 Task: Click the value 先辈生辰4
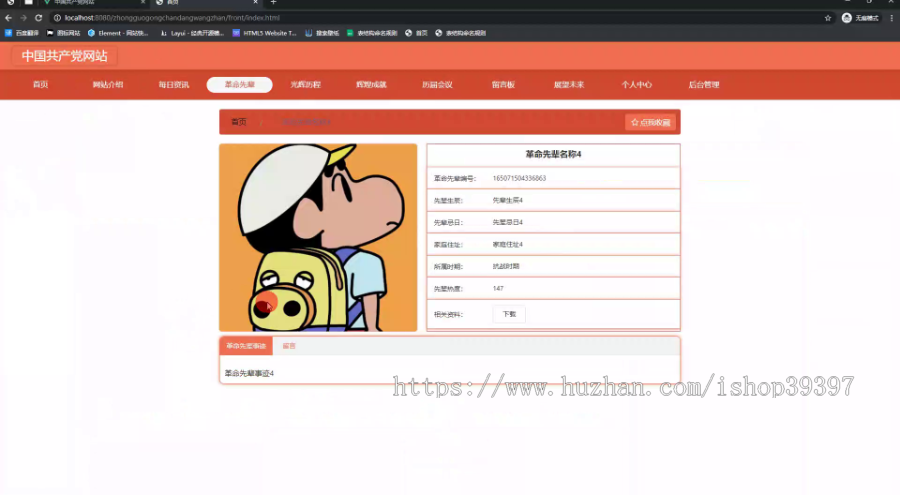coord(507,200)
